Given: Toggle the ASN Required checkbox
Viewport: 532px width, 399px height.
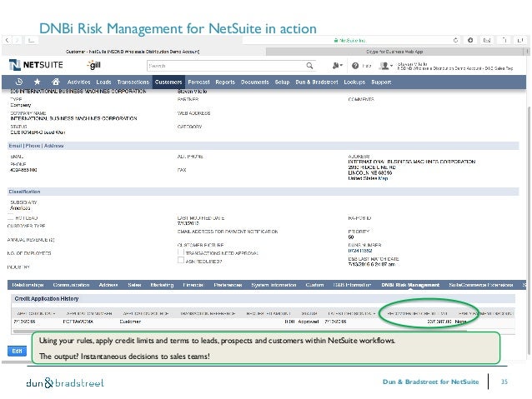Looking at the screenshot, I should coord(181,261).
